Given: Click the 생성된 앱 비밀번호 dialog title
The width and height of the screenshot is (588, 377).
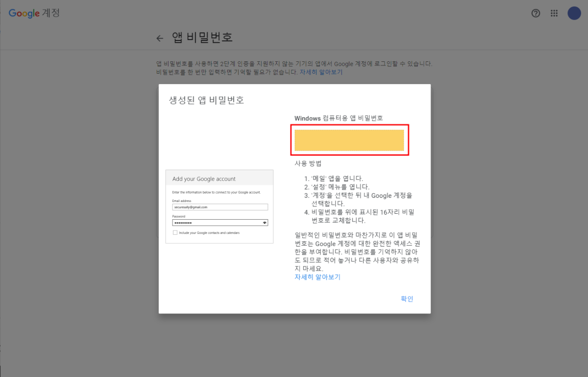Looking at the screenshot, I should coord(207,100).
